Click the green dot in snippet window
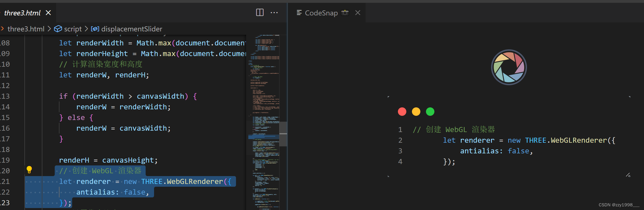 (430, 112)
